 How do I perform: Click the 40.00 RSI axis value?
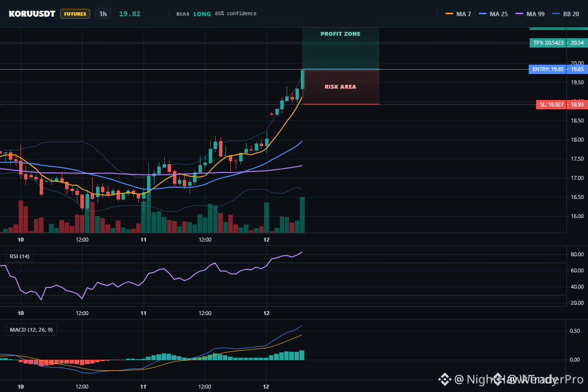[577, 287]
